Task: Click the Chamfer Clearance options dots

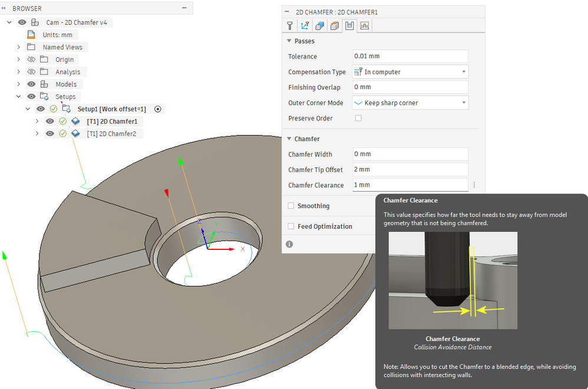Action: point(474,185)
